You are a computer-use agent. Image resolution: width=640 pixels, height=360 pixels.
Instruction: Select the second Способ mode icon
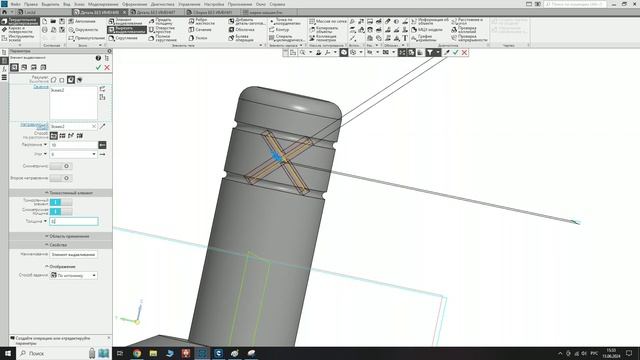(62, 136)
